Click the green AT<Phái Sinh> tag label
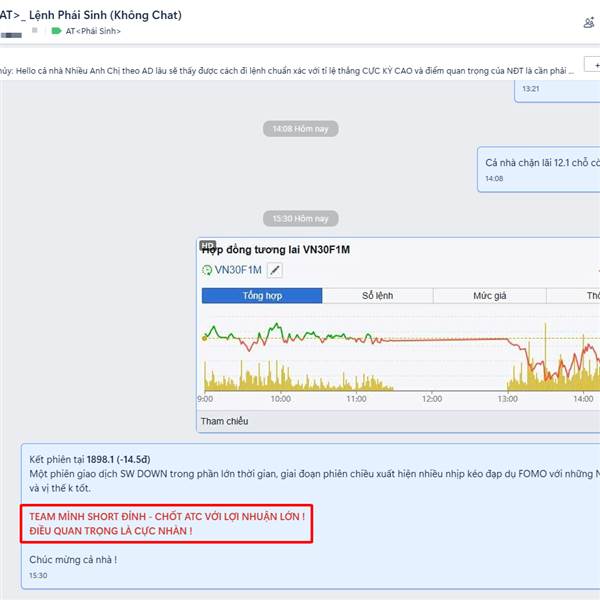Image resolution: width=600 pixels, height=600 pixels. [x=86, y=31]
